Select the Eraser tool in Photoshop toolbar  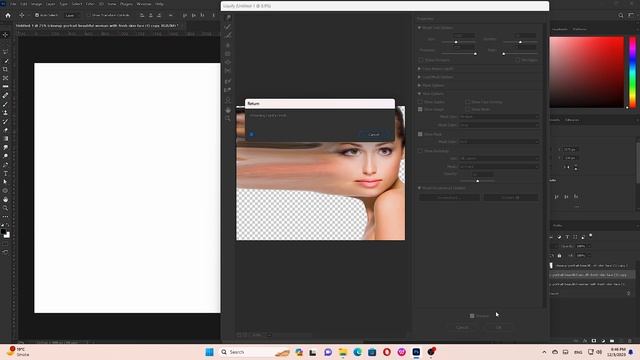[x=5, y=130]
